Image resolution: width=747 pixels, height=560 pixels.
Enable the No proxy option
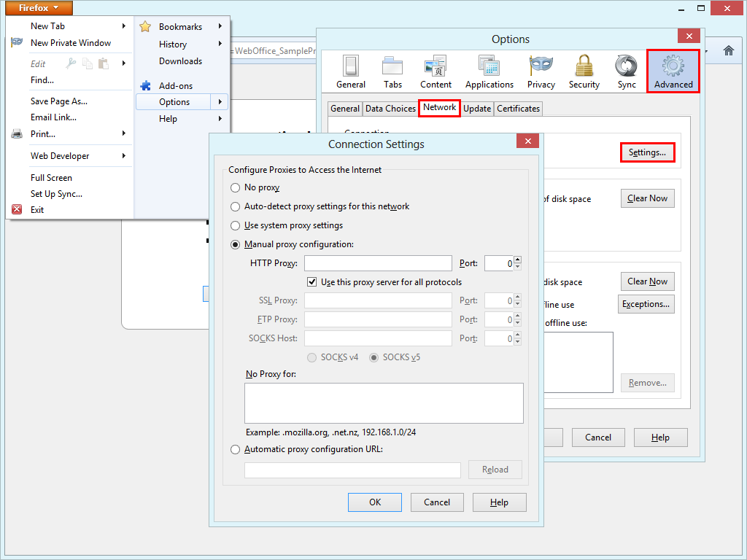(235, 187)
